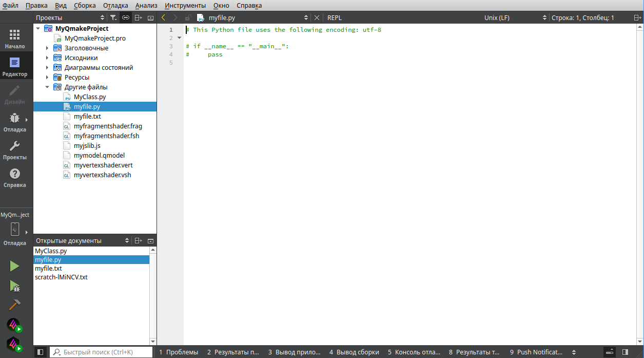Go back with the left arrow

point(164,17)
